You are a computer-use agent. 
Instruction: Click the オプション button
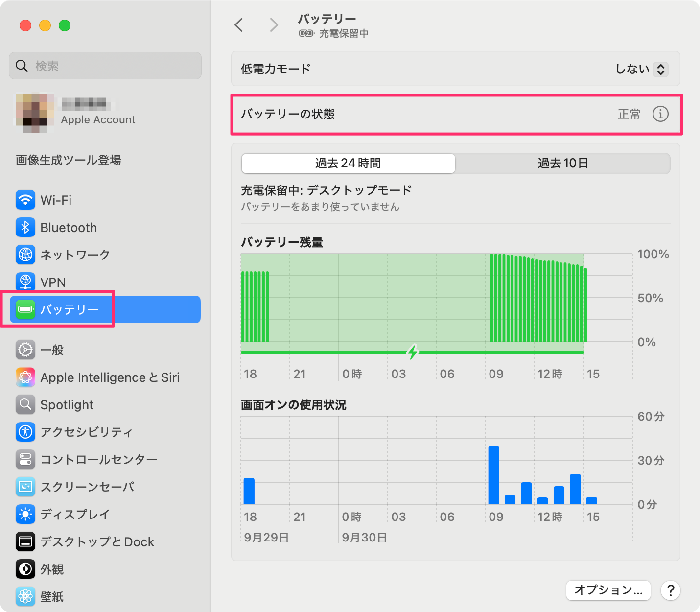(608, 591)
